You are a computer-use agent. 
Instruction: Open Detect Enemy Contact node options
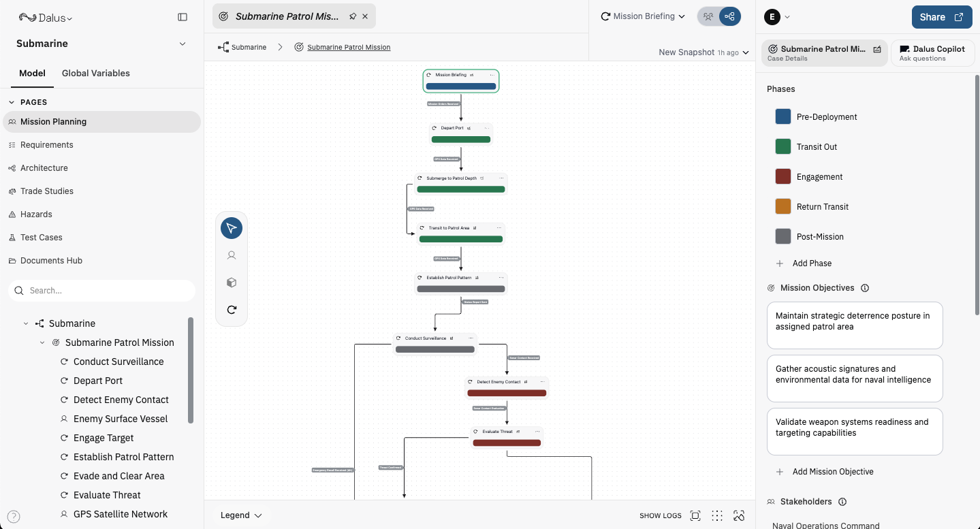click(542, 382)
